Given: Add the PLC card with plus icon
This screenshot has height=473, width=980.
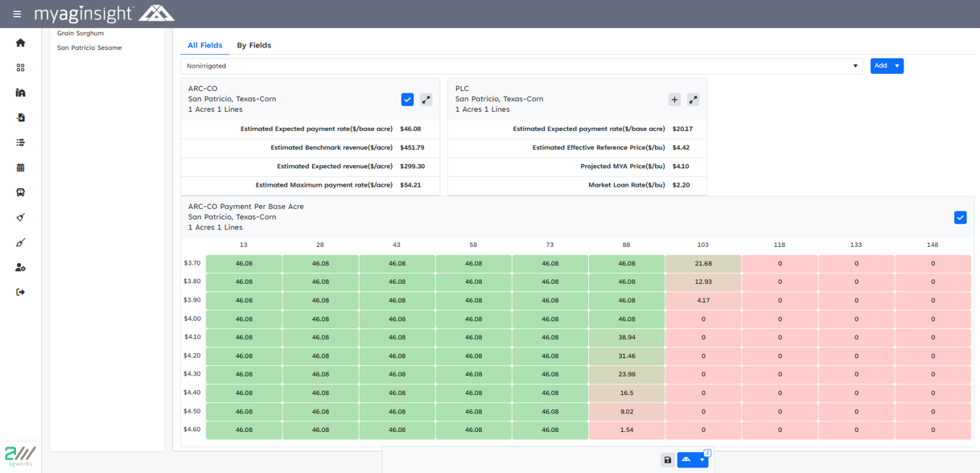Looking at the screenshot, I should pyautogui.click(x=674, y=100).
